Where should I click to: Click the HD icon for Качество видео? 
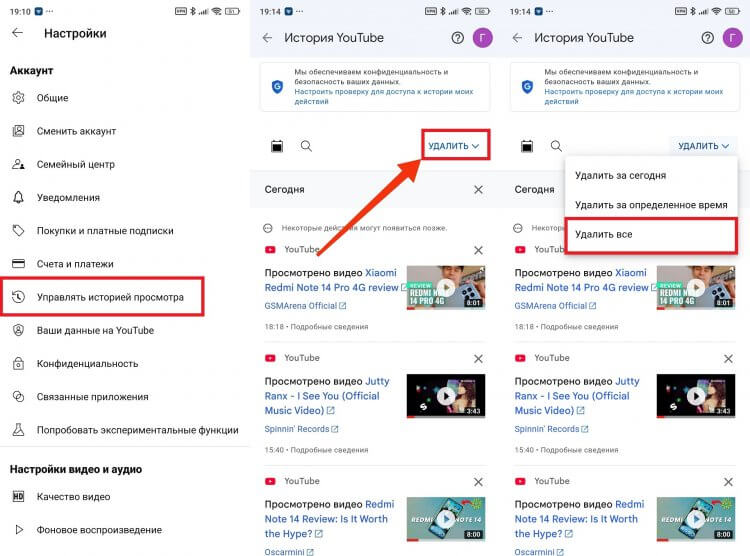(18, 496)
